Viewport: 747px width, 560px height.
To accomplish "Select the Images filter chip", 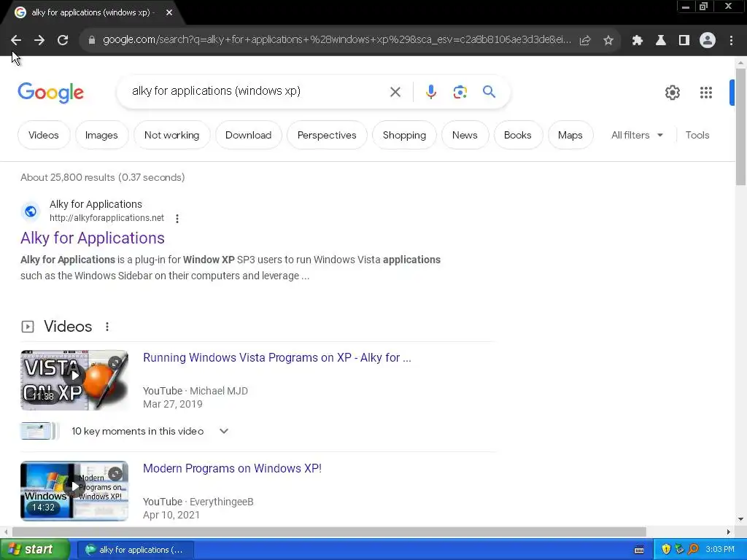I will coord(101,135).
